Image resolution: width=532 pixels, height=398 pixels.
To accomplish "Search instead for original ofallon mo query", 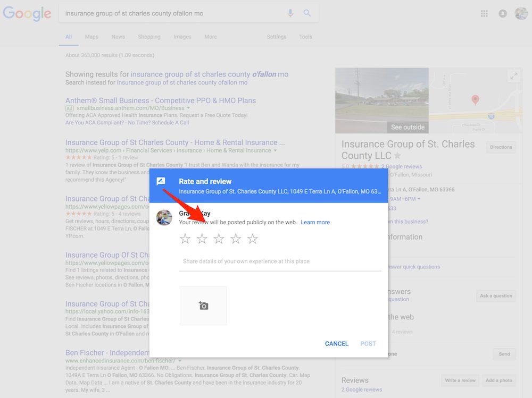I will 182,82.
